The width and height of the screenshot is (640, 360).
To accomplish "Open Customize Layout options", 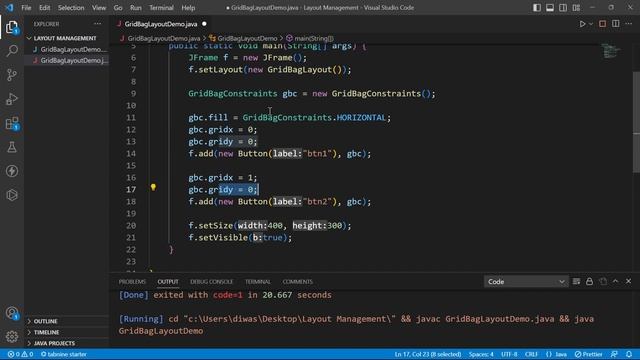I will pos(576,8).
